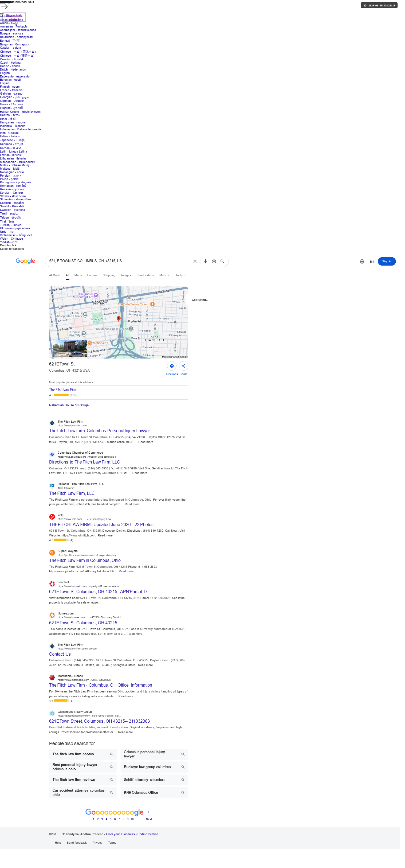Search 'Schiff attorney columbus' suggestion
The width and height of the screenshot is (405, 868).
pyautogui.click(x=156, y=789)
